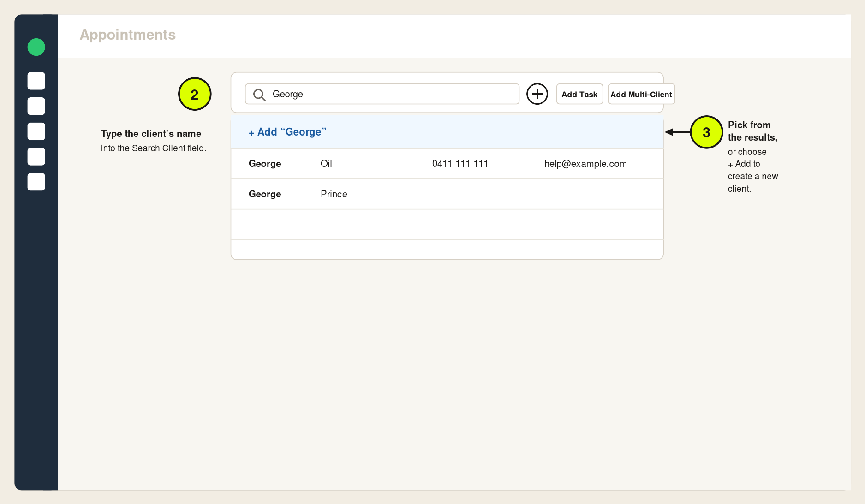Click the third white square sidebar icon
Screen dimensions: 865x504
click(x=36, y=131)
